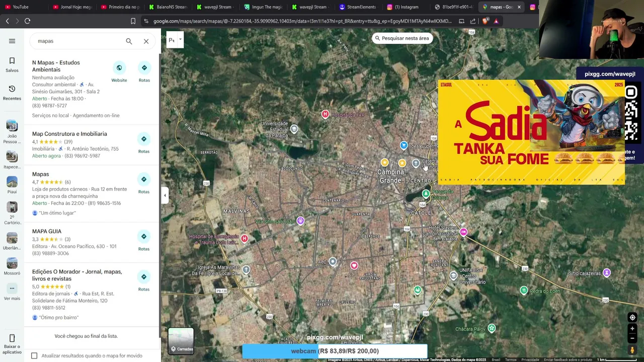The image size is (644, 362).
Task: Click the Street View pegman icon
Action: click(632, 350)
